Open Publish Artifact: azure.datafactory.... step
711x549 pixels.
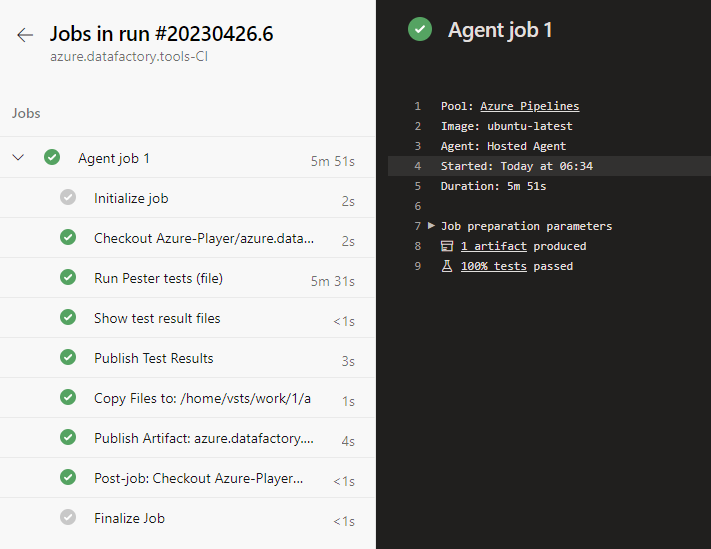click(188, 437)
